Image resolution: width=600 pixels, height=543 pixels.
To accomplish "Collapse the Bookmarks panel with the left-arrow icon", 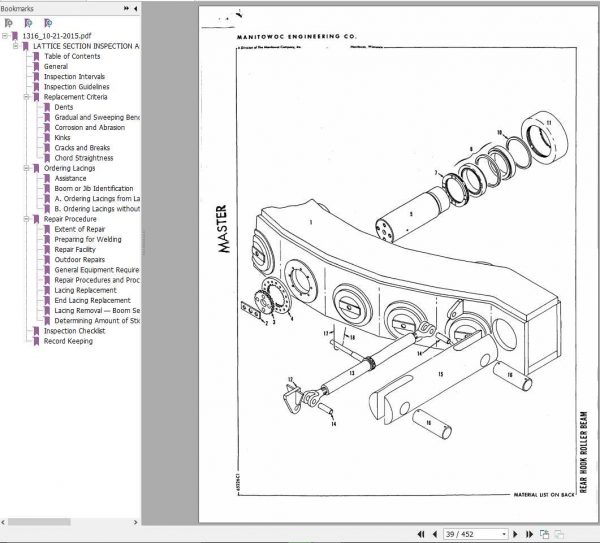I will [x=135, y=8].
